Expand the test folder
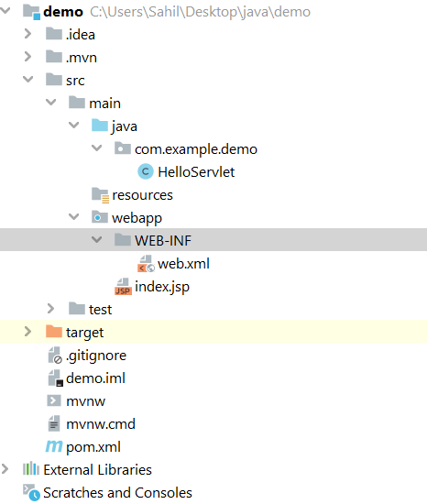The image size is (427, 504). (50, 309)
